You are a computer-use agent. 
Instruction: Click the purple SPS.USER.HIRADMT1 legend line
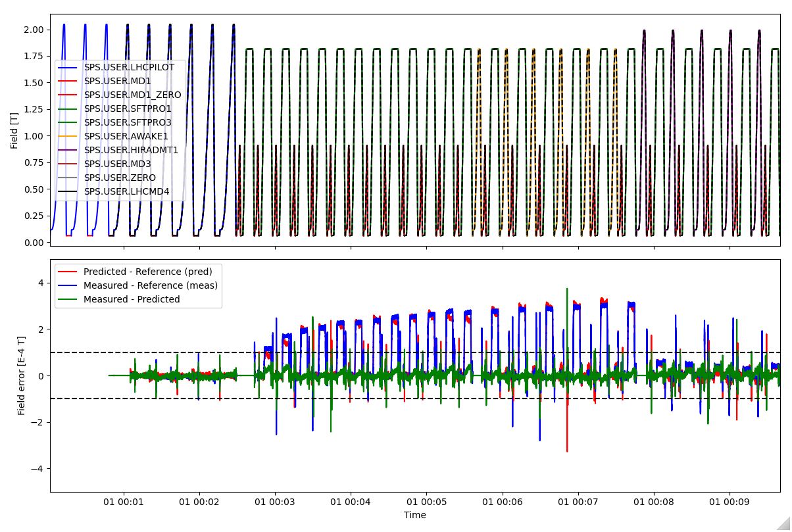pyautogui.click(x=68, y=150)
